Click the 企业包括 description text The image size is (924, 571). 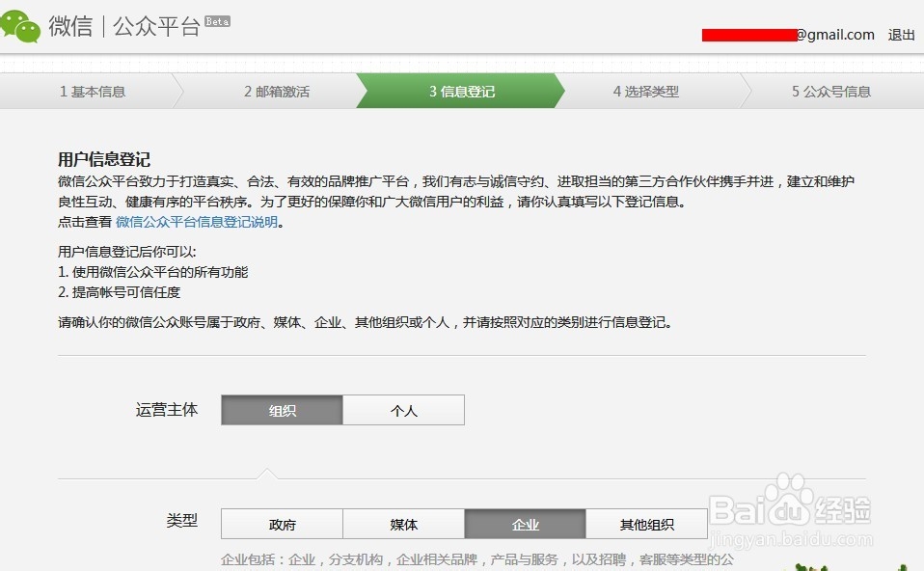point(477,559)
